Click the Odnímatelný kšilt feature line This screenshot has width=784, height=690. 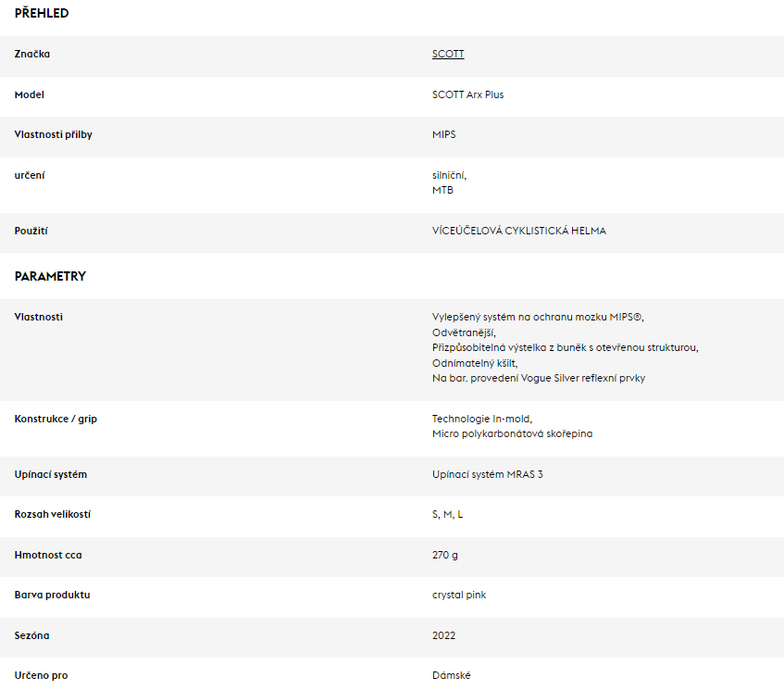(475, 363)
